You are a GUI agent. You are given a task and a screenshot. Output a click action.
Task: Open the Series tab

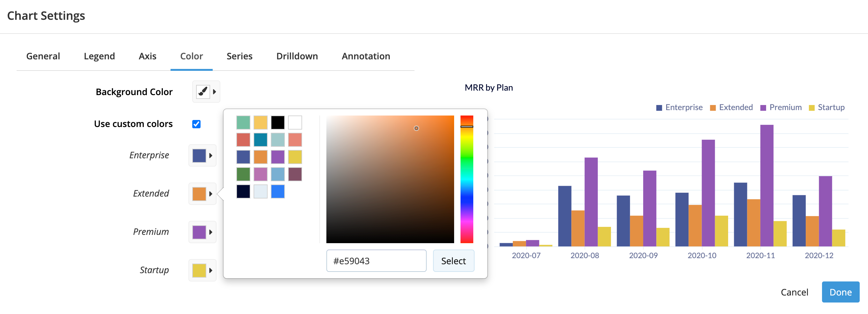pos(240,56)
